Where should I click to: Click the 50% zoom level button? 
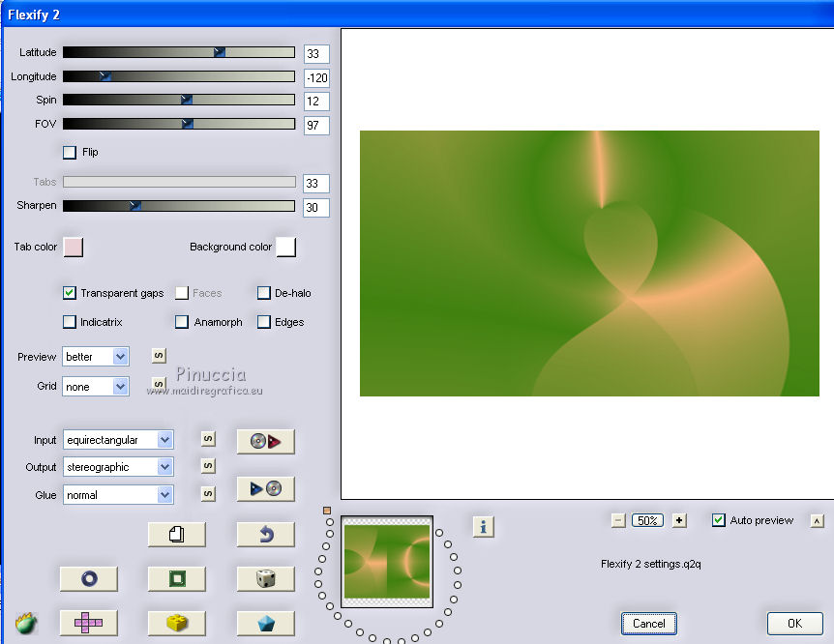(x=647, y=520)
